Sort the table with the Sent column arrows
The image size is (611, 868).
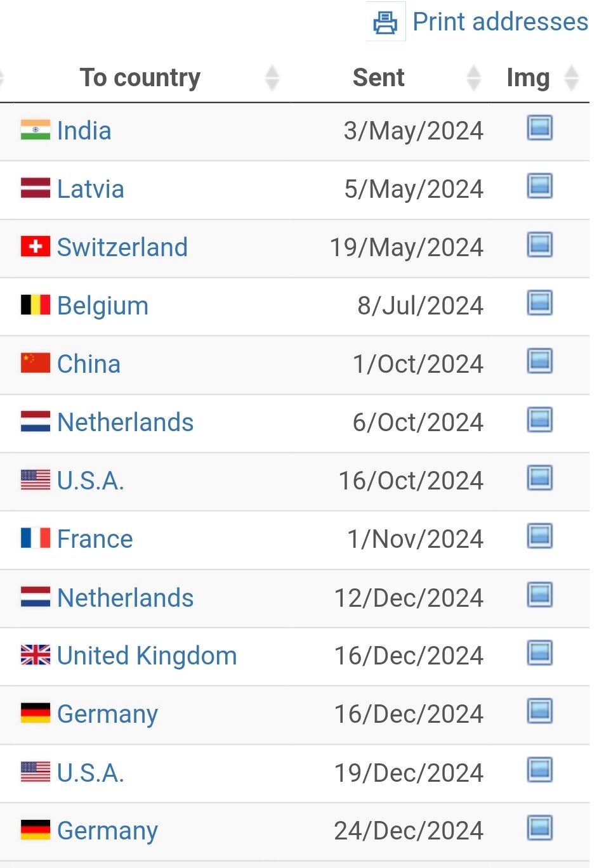pyautogui.click(x=473, y=78)
